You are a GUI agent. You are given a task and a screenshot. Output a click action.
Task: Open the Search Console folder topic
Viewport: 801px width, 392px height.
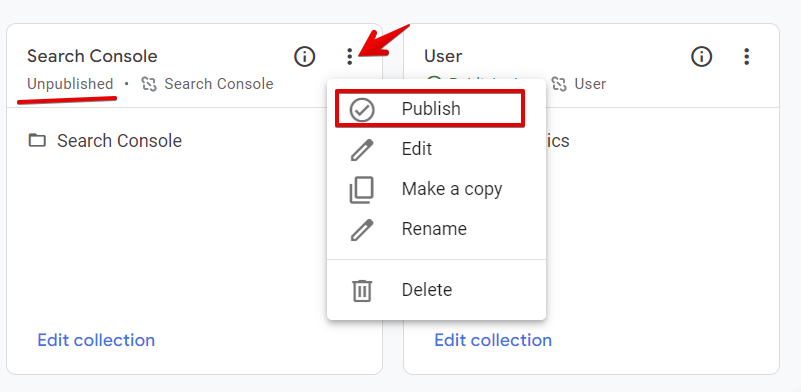coord(105,141)
